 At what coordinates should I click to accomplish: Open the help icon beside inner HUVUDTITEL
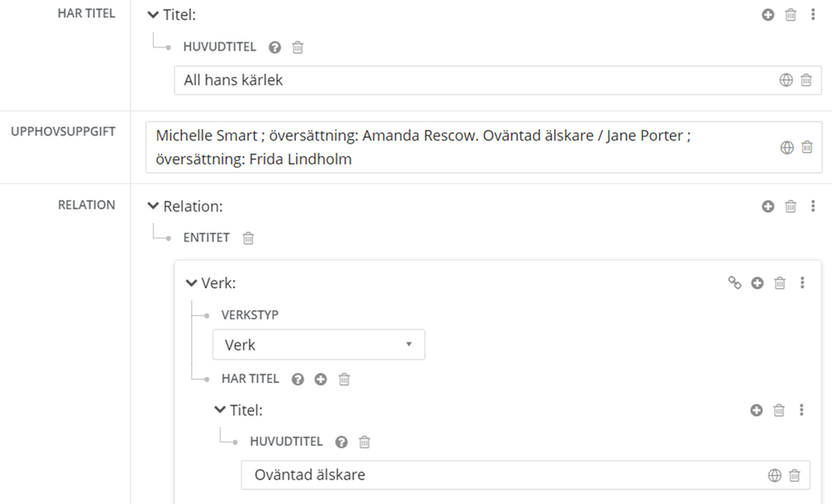click(x=341, y=441)
